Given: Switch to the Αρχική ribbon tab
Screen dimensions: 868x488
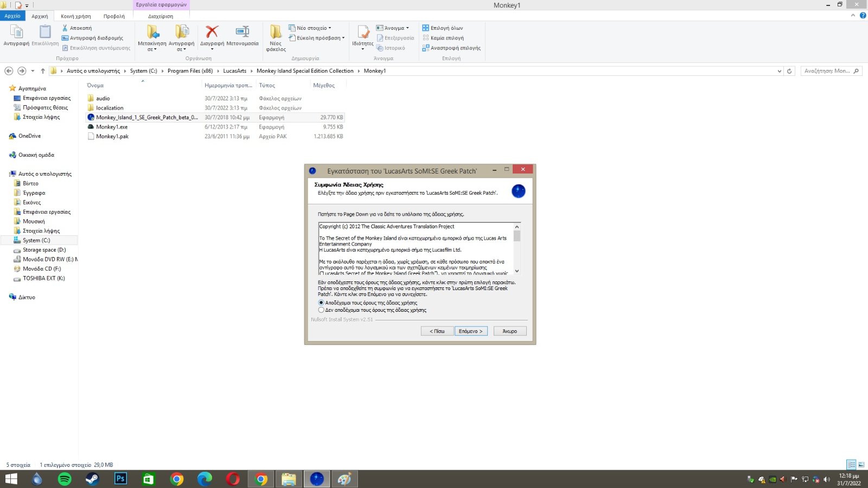Looking at the screenshot, I should [40, 16].
